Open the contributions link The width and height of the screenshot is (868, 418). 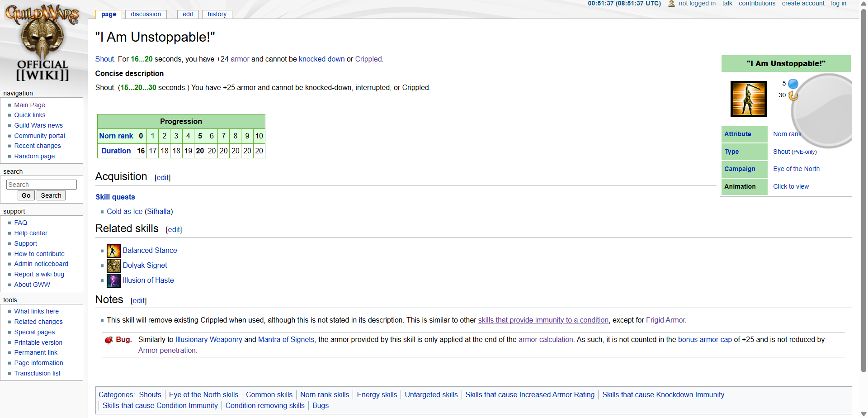pyautogui.click(x=757, y=4)
